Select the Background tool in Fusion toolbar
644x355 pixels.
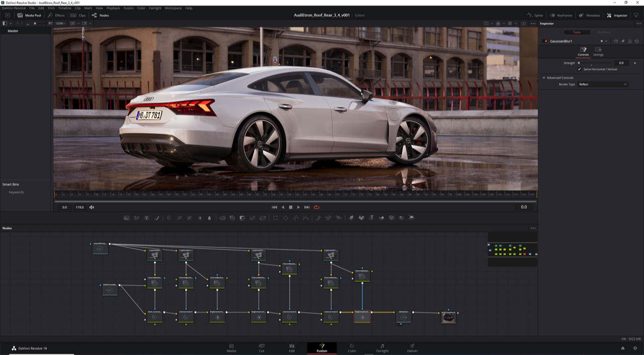click(126, 218)
